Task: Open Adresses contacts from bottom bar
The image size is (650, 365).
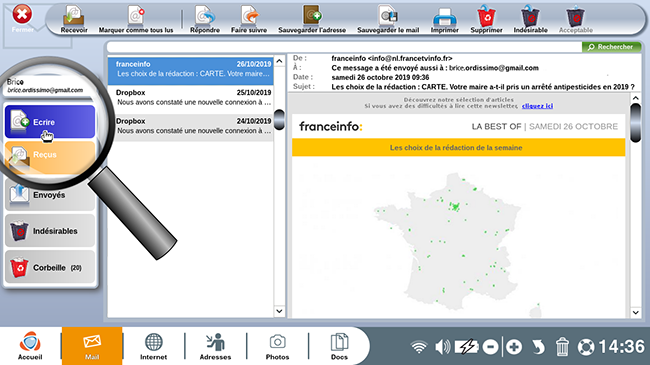Action: [x=216, y=346]
